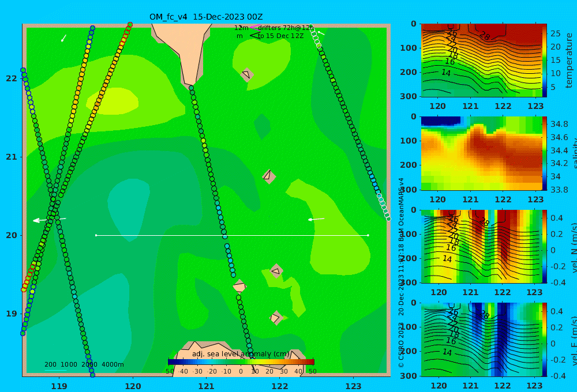Click the temperature colorbar

click(545, 61)
